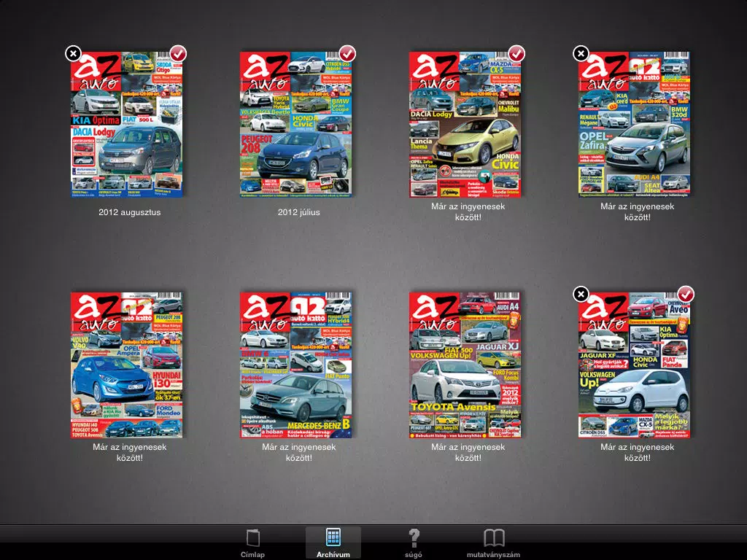Remove the 2012 augusztus issue with its X icon

click(x=74, y=53)
